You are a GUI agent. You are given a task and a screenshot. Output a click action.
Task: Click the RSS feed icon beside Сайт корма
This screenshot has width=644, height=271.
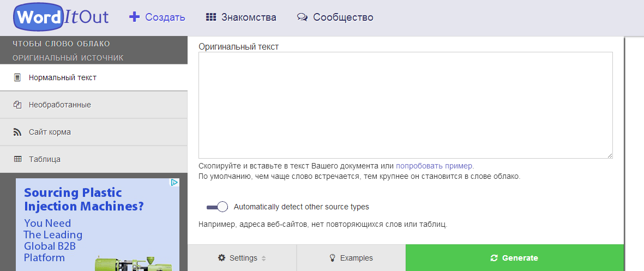click(17, 132)
